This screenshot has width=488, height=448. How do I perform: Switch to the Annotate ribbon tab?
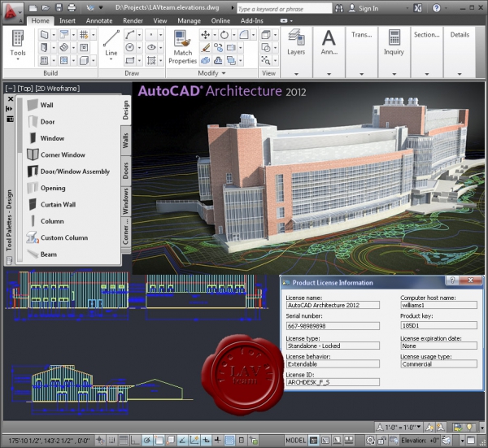pyautogui.click(x=99, y=21)
